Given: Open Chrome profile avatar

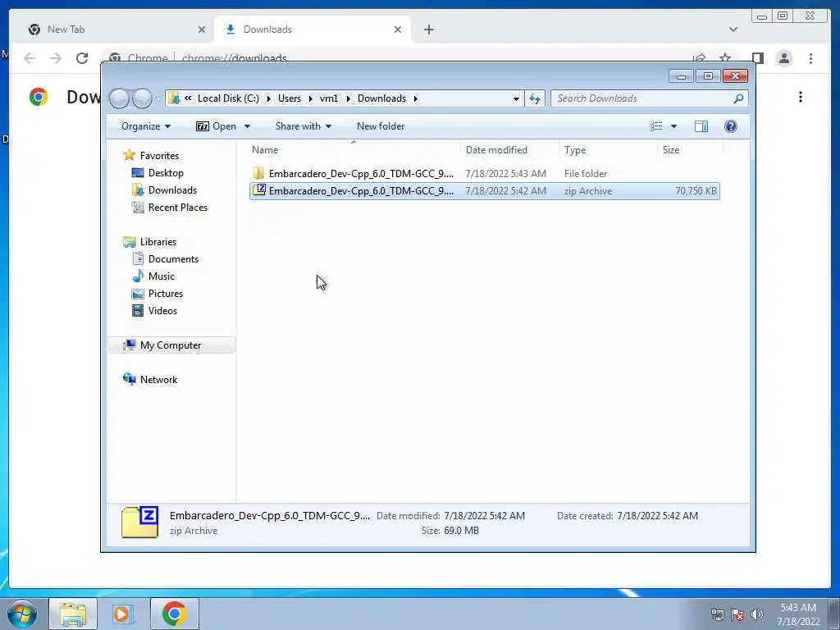Looking at the screenshot, I should pos(783,58).
